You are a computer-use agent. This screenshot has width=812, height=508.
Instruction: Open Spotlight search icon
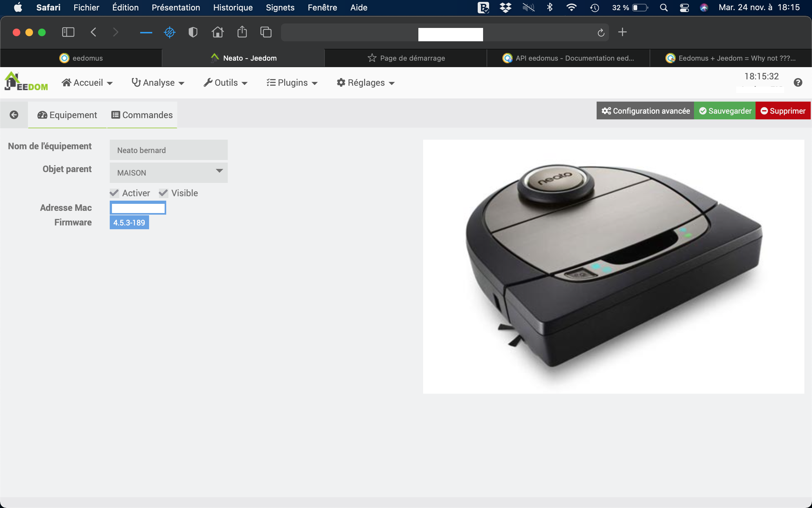pyautogui.click(x=664, y=7)
